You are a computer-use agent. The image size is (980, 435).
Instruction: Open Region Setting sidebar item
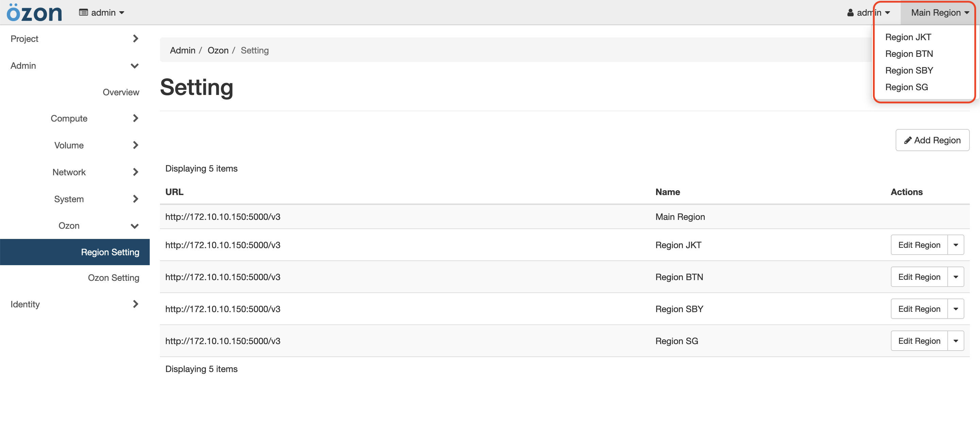click(x=75, y=252)
